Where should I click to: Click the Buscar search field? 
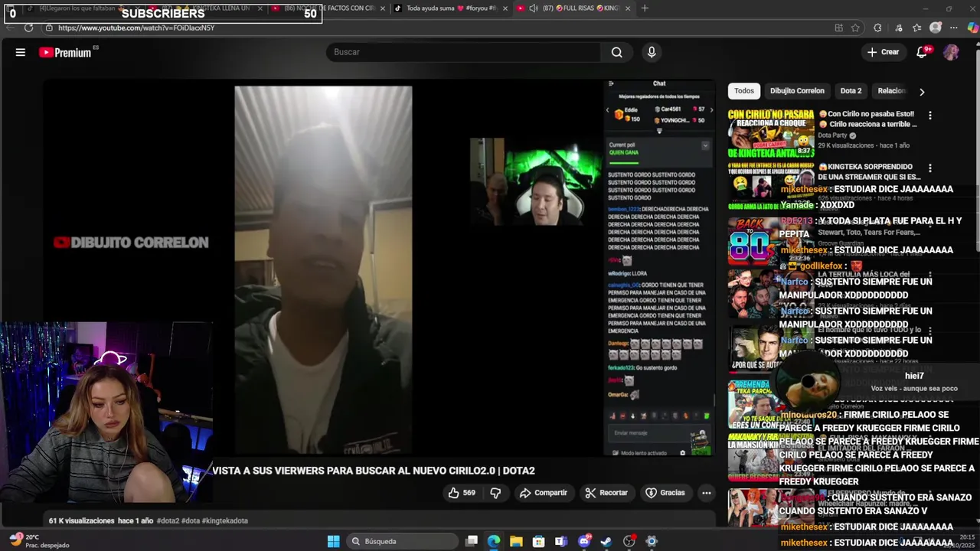(465, 52)
